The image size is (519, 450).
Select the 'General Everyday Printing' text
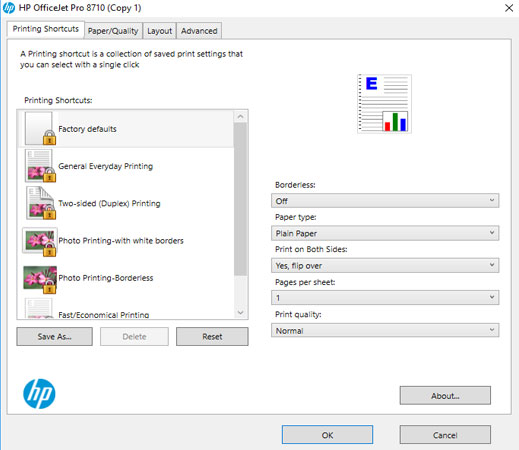click(106, 166)
